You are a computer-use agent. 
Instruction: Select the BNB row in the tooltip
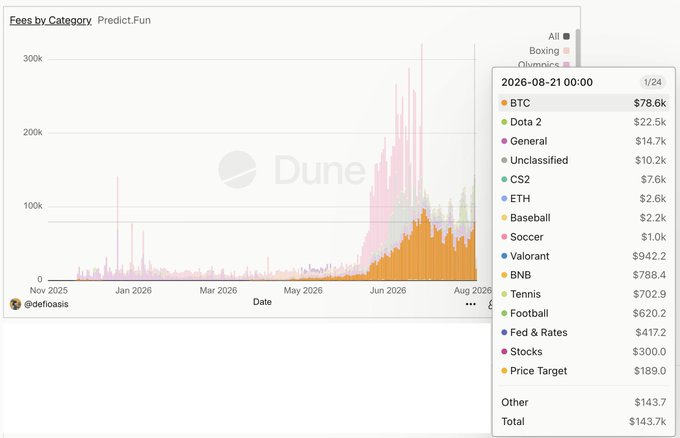point(583,275)
